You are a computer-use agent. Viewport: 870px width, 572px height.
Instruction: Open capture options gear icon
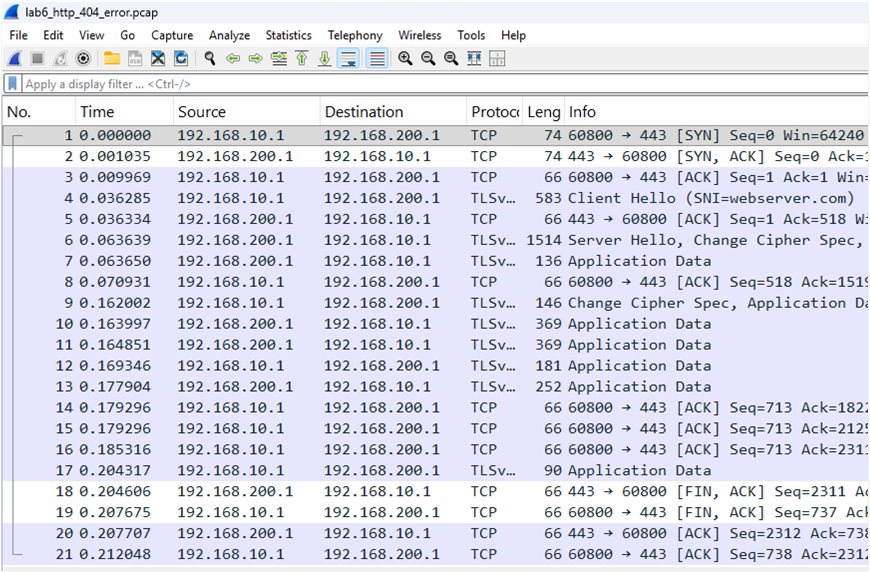click(83, 59)
